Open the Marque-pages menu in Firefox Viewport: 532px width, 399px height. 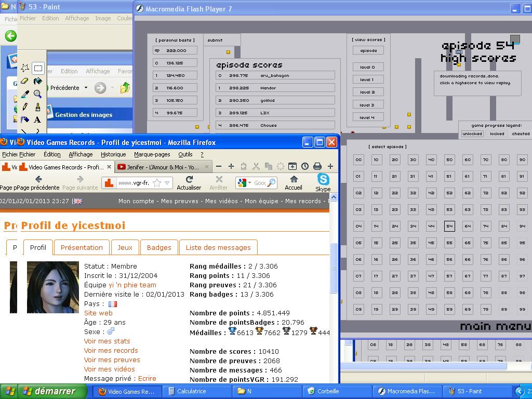pos(152,154)
